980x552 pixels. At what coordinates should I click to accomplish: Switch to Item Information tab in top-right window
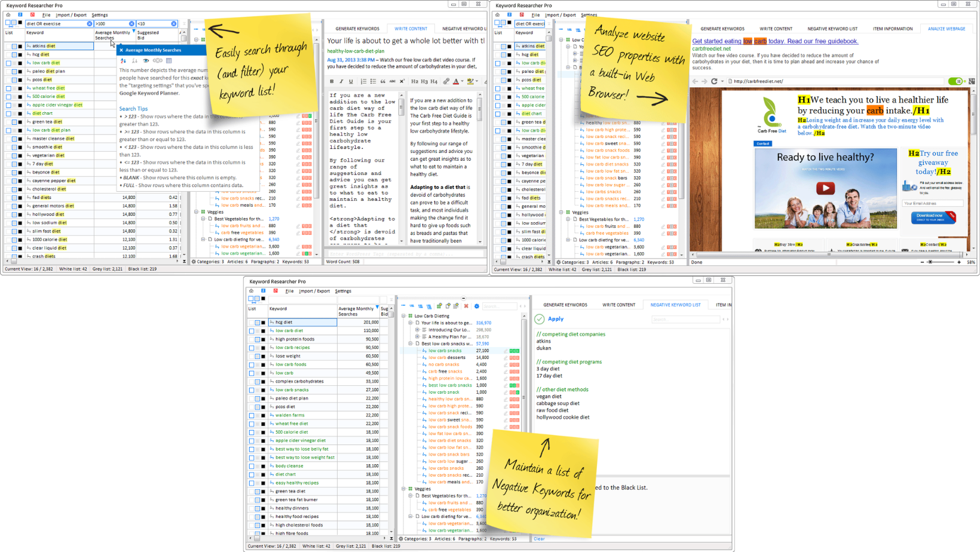[x=893, y=29]
